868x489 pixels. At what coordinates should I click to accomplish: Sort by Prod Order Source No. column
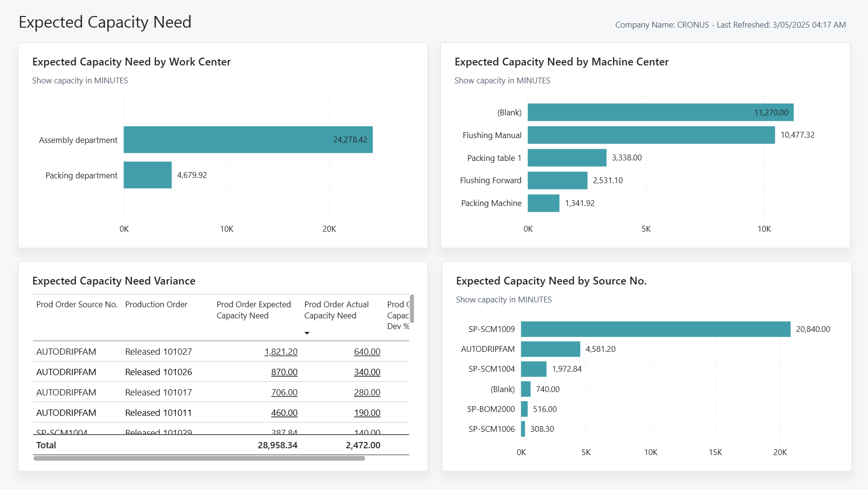tap(77, 304)
